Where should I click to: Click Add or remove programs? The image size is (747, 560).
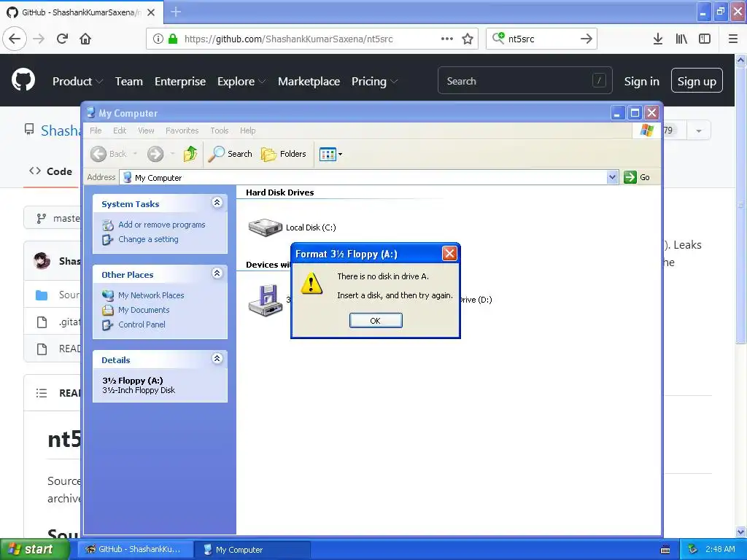pyautogui.click(x=161, y=225)
